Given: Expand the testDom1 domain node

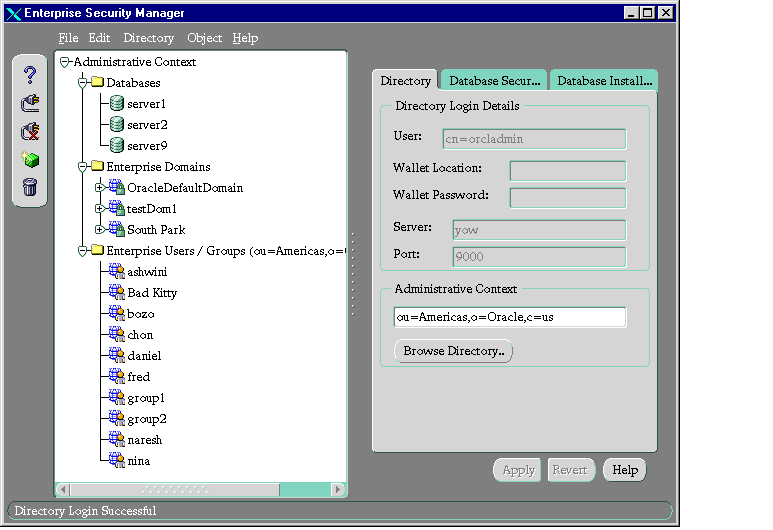Looking at the screenshot, I should tap(100, 209).
